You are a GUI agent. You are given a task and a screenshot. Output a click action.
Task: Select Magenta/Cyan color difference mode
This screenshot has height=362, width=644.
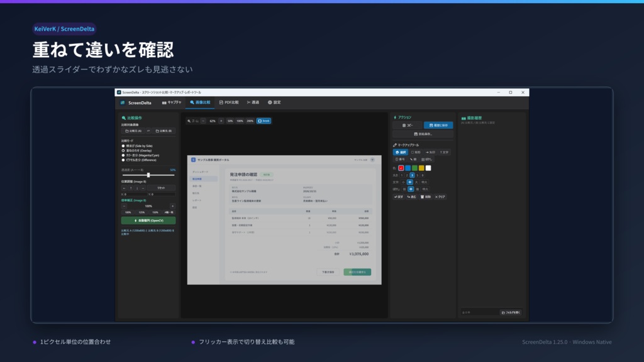click(x=140, y=155)
